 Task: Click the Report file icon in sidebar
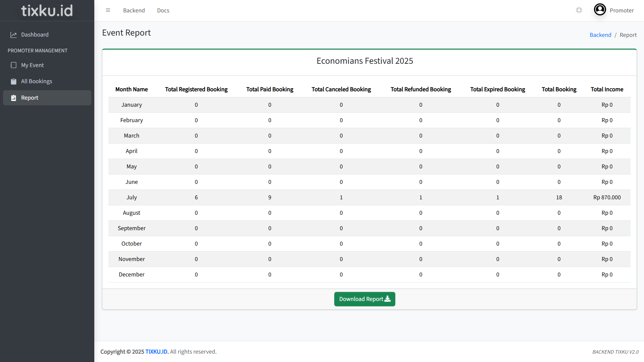tap(13, 98)
